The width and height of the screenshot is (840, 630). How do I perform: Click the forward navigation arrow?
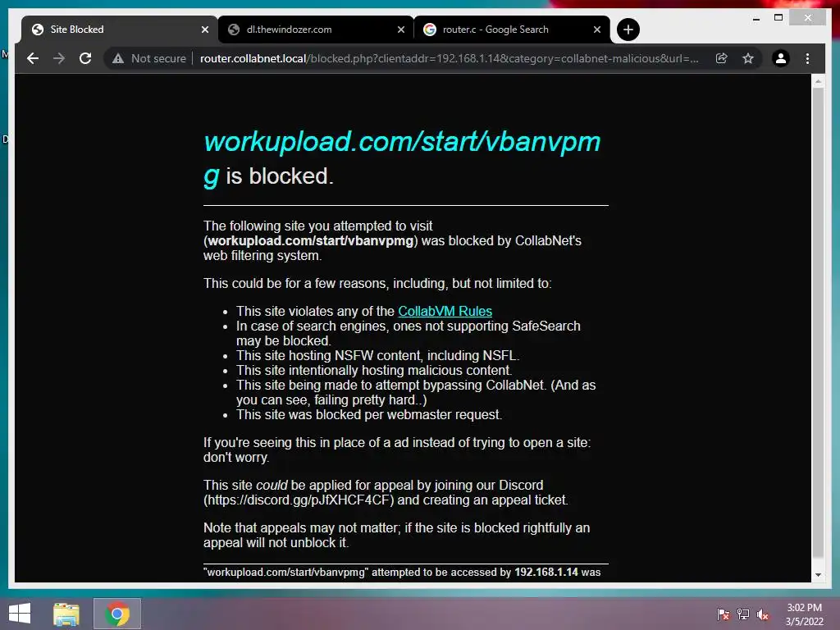coord(59,58)
